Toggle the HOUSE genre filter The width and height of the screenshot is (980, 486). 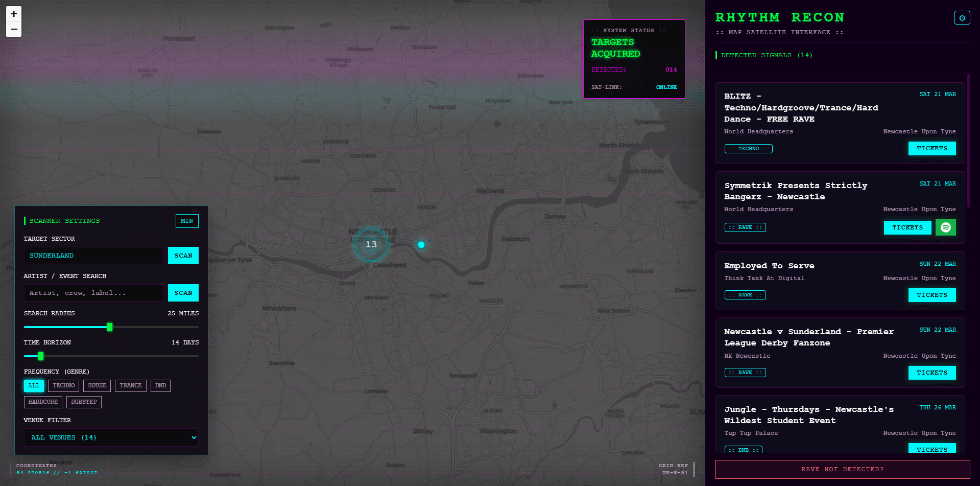click(97, 386)
